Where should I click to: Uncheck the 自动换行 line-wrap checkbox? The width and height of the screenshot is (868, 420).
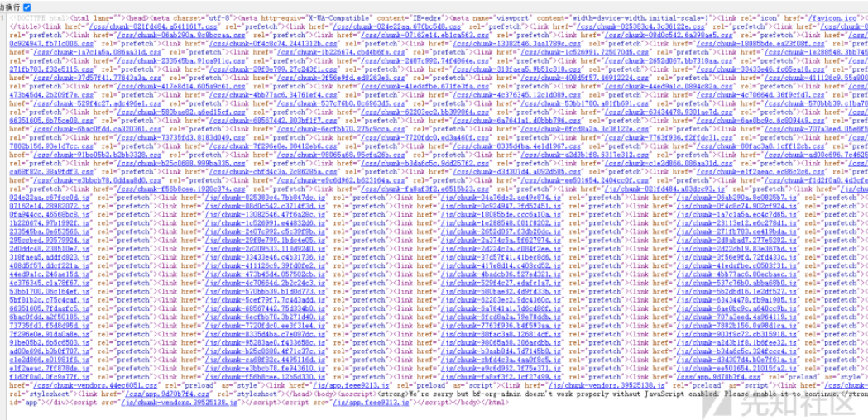tap(27, 7)
